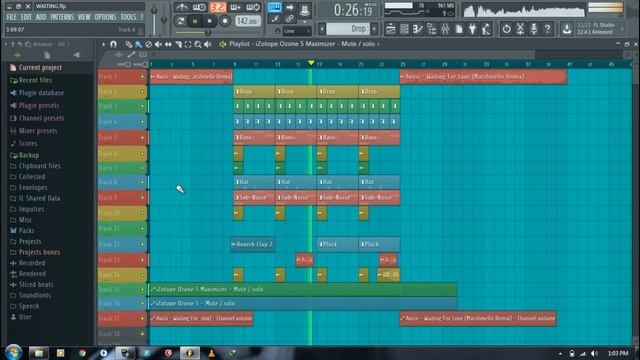The image size is (640, 360).
Task: Select the playlist delete tool
Action: [x=149, y=44]
